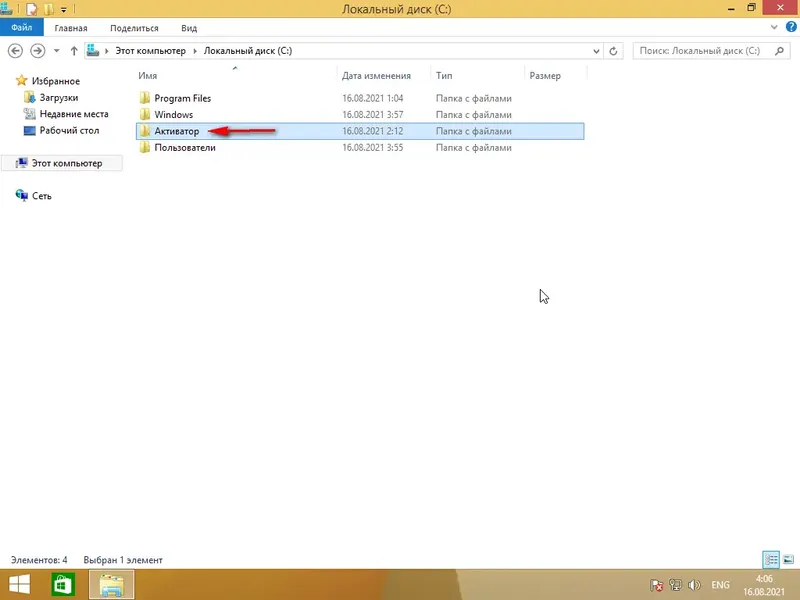Screen dimensions: 800x600
Task: Open the Windows Start button
Action: 19,585
